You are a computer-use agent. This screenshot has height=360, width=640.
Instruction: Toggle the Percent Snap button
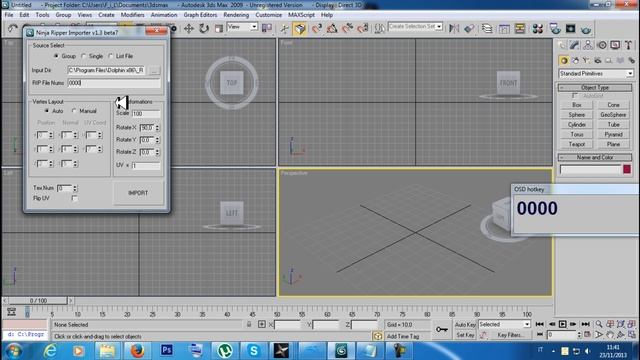coord(347,28)
